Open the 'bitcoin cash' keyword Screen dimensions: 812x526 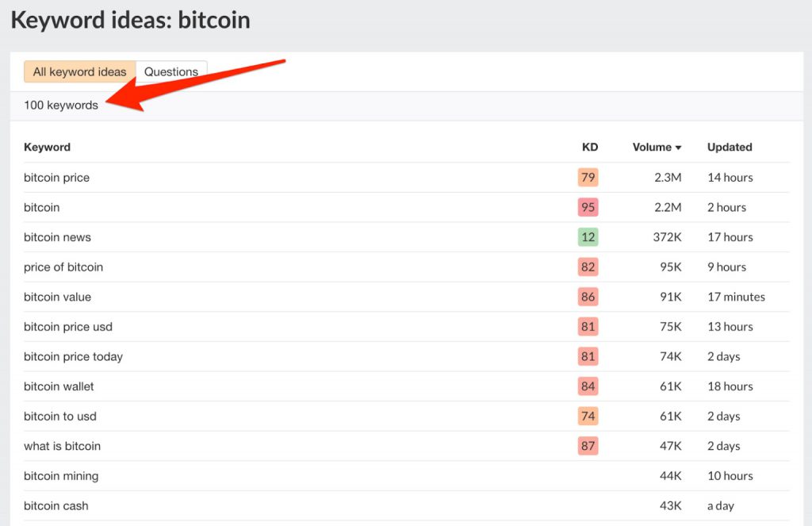coord(56,506)
